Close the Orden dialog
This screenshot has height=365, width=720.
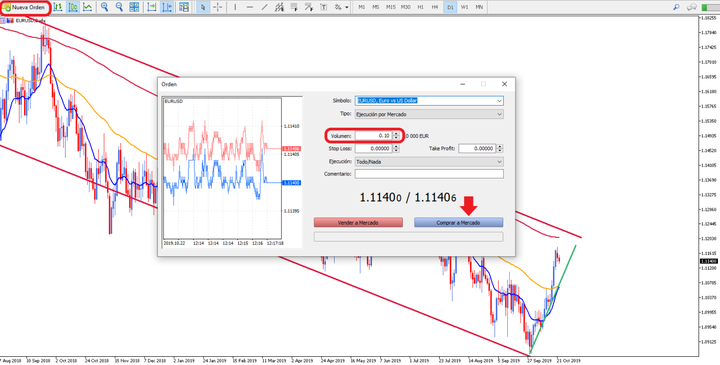click(x=504, y=84)
